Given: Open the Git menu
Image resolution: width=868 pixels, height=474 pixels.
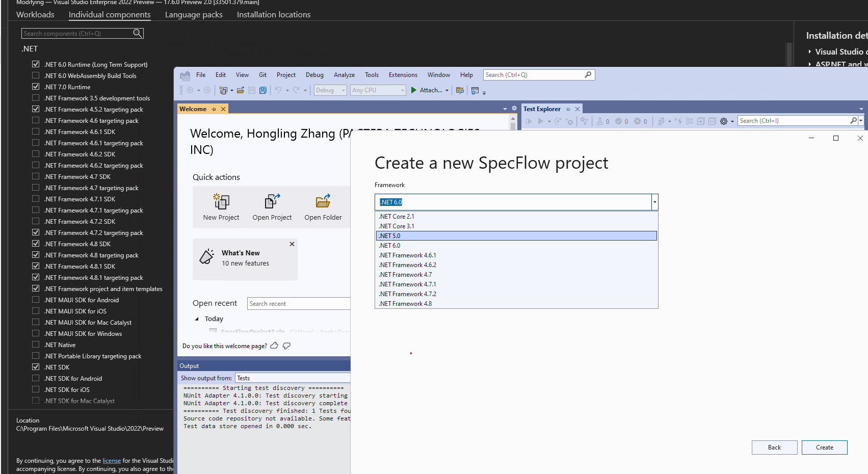Looking at the screenshot, I should (262, 75).
